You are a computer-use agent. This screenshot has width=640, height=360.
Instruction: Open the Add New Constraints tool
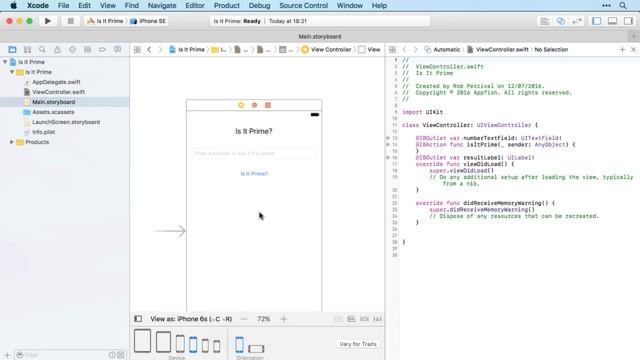tap(364, 319)
